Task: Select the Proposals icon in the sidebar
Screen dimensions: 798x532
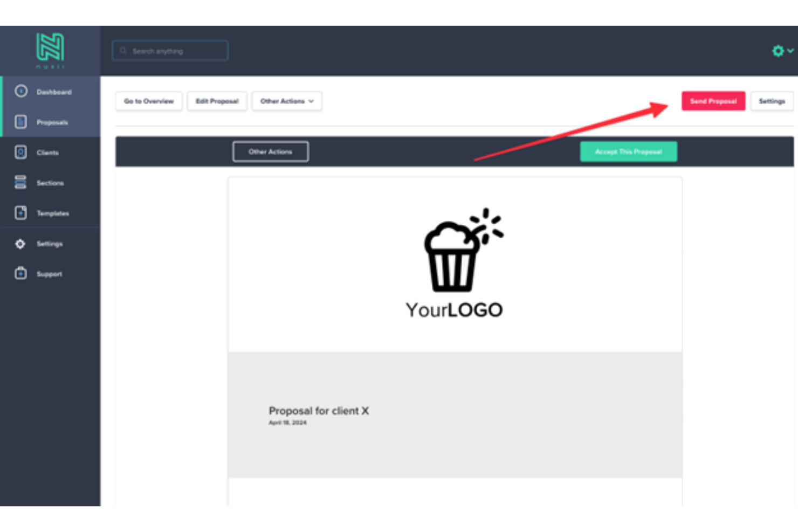Action: coord(20,122)
